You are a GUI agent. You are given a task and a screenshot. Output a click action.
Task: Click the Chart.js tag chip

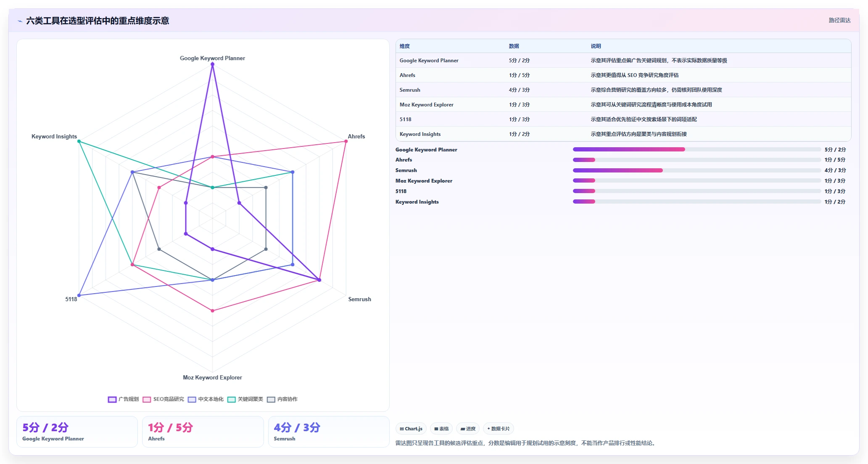coord(411,429)
